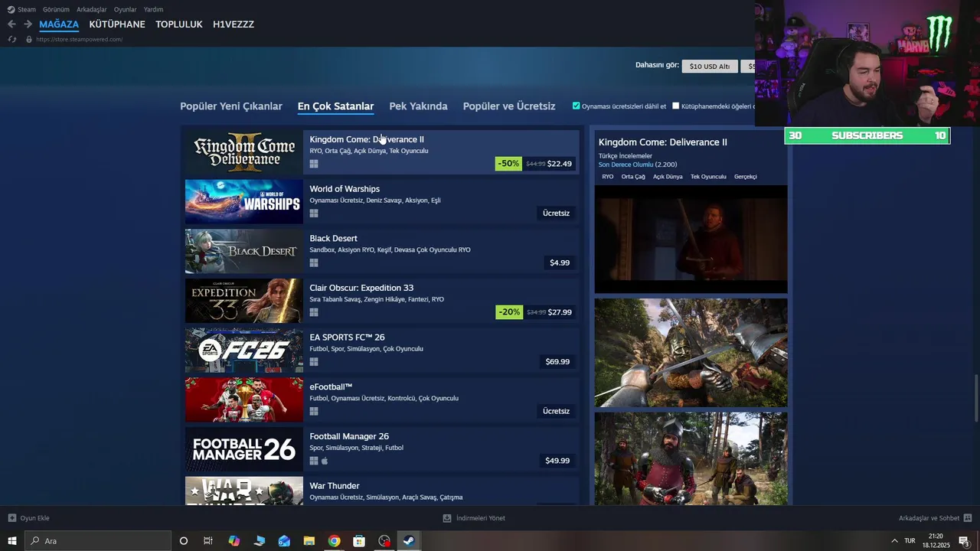Screen dimensions: 980x551
Task: Click the Windows icon under Kingdom Come
Action: click(314, 164)
